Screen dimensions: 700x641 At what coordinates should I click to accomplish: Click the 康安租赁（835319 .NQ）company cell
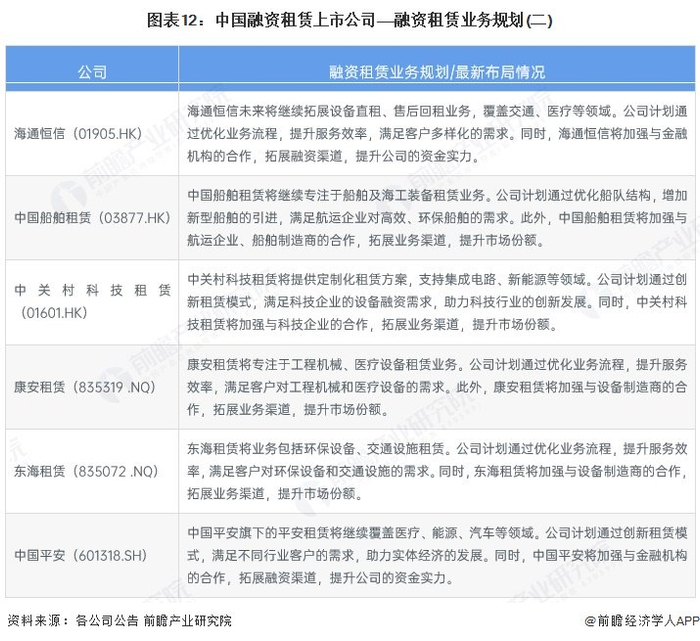(92, 387)
